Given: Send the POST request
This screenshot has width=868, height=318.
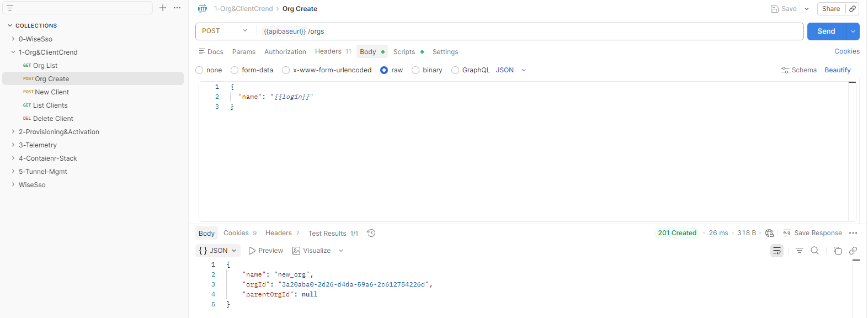Looking at the screenshot, I should pos(826,31).
